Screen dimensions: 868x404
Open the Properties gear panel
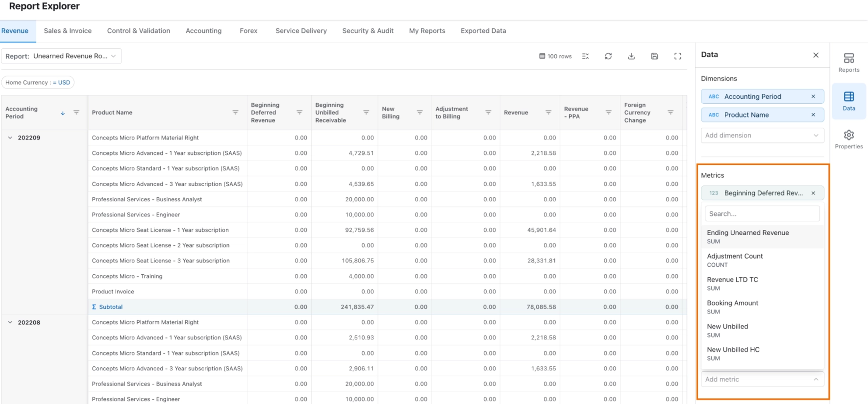click(x=849, y=139)
